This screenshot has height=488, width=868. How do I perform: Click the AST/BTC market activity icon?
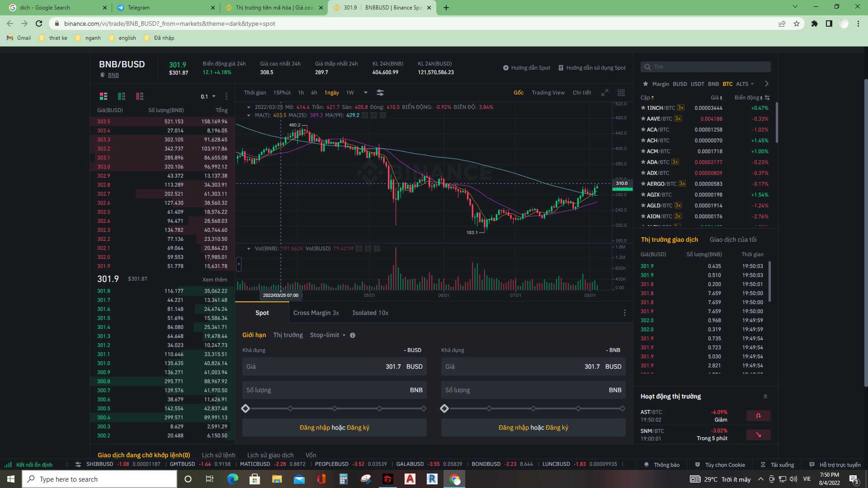[759, 416]
